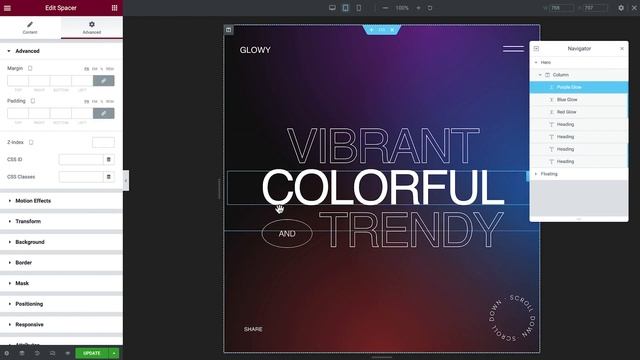
Task: Expand the Mask section
Action: [61, 283]
